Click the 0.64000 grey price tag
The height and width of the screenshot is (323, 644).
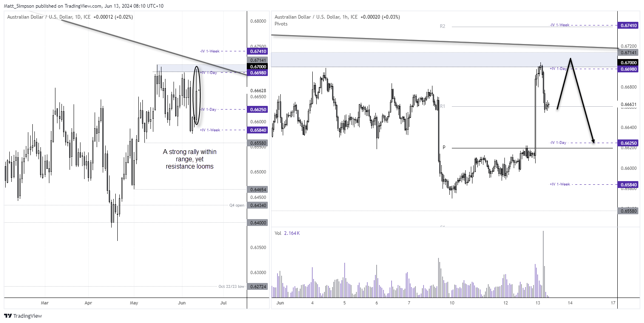tap(258, 223)
